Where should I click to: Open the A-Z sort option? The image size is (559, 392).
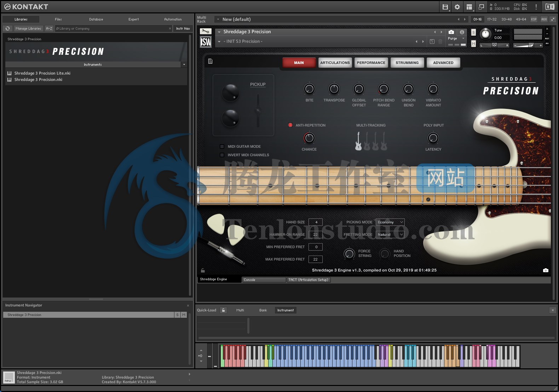click(49, 28)
